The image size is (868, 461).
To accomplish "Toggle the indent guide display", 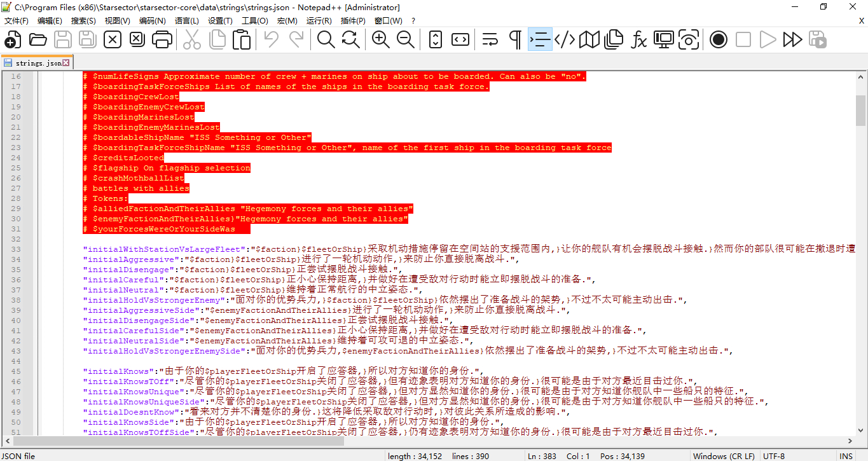I will pyautogui.click(x=540, y=39).
